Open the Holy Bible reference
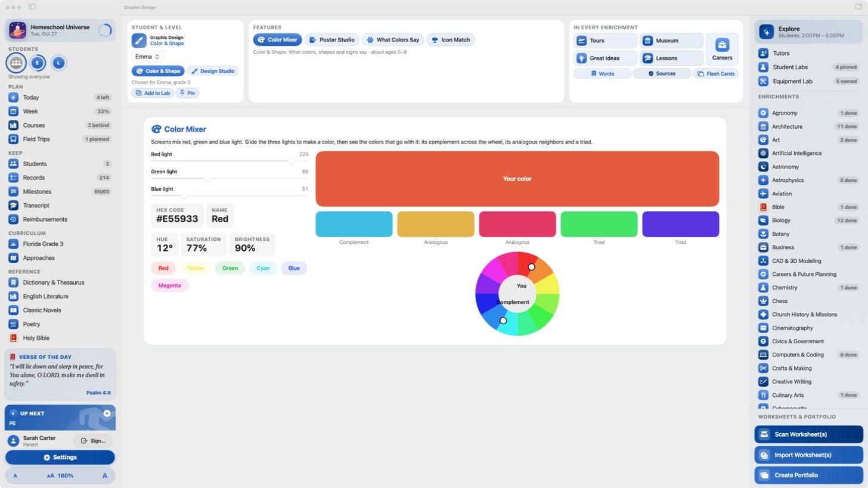868x488 pixels. click(x=60, y=338)
